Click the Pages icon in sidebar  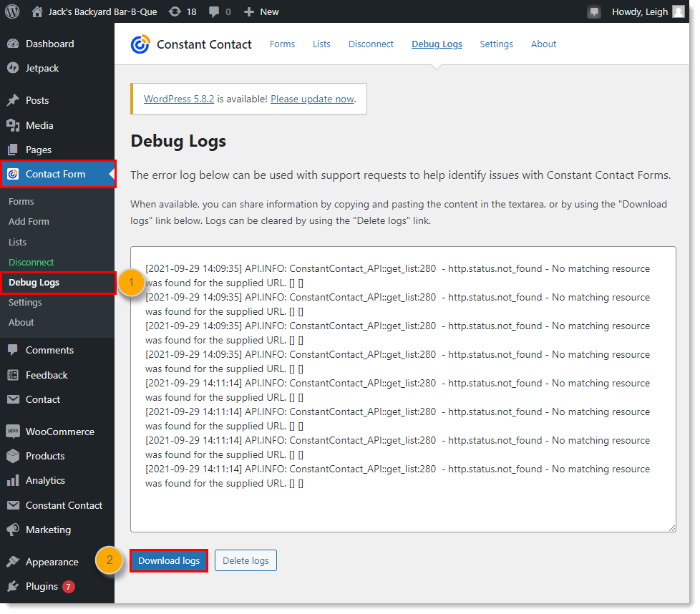[13, 150]
